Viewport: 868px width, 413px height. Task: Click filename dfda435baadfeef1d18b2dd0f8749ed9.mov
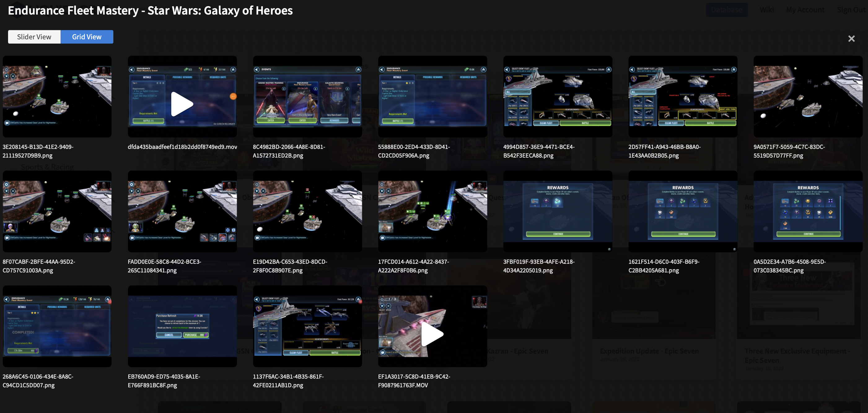[x=182, y=146]
